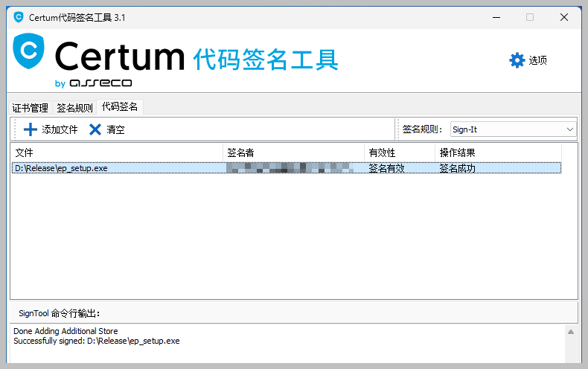The height and width of the screenshot is (369, 588).
Task: Click the 选项 options label
Action: coord(537,60)
